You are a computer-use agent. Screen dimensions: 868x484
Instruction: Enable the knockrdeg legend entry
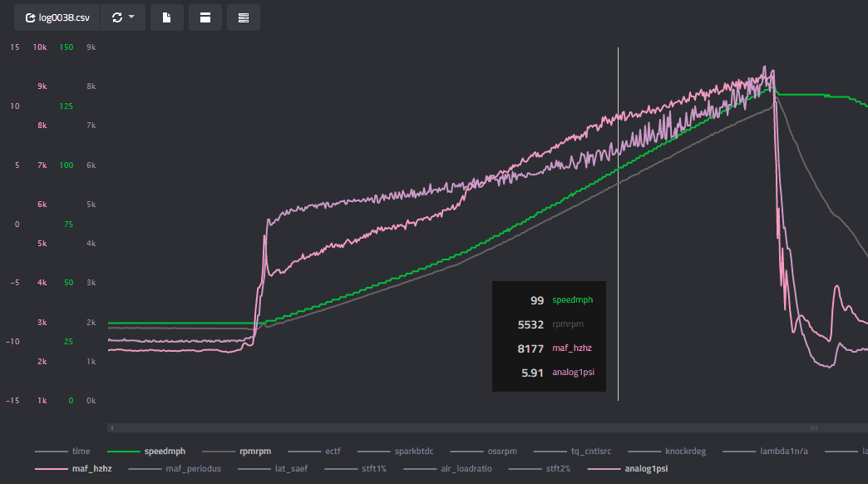tap(667, 452)
